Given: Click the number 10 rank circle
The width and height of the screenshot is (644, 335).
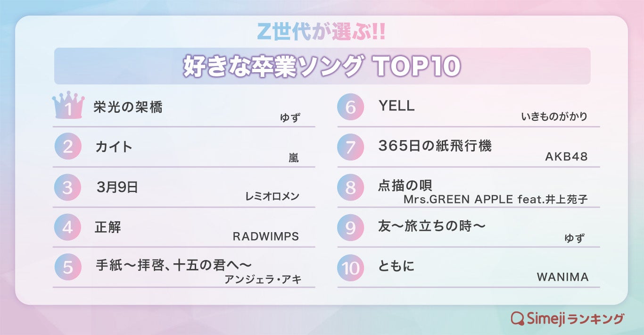Looking at the screenshot, I should pos(351,268).
